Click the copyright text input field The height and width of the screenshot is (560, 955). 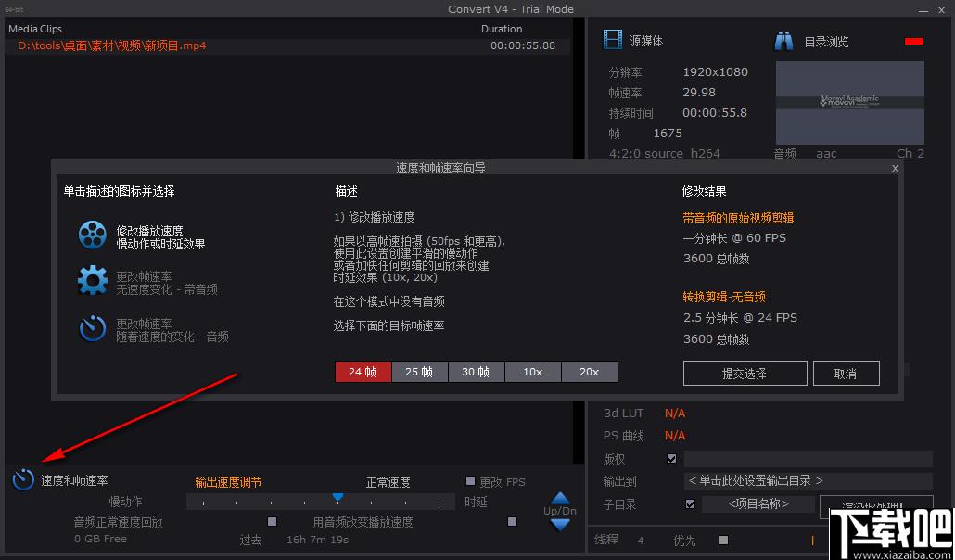pyautogui.click(x=809, y=459)
